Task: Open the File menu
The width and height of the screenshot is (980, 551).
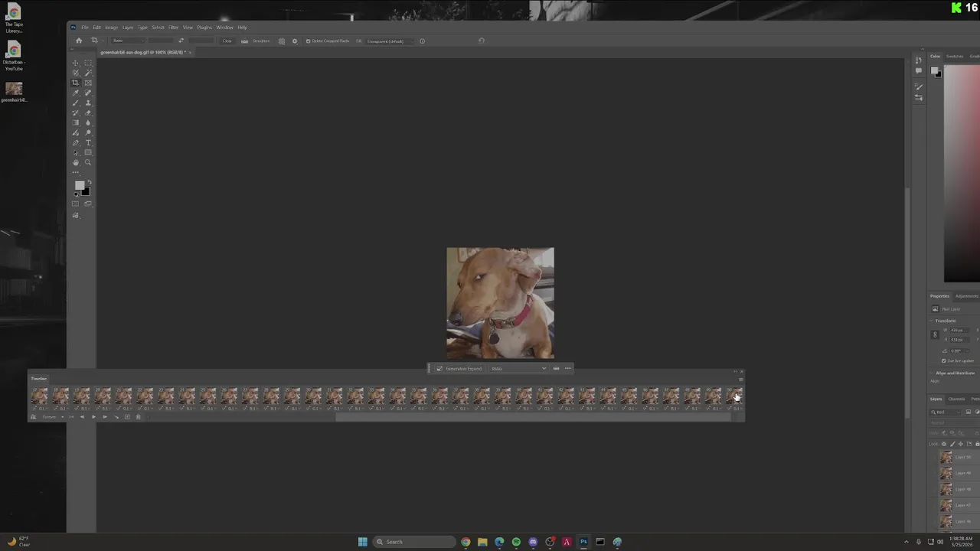Action: coord(84,28)
